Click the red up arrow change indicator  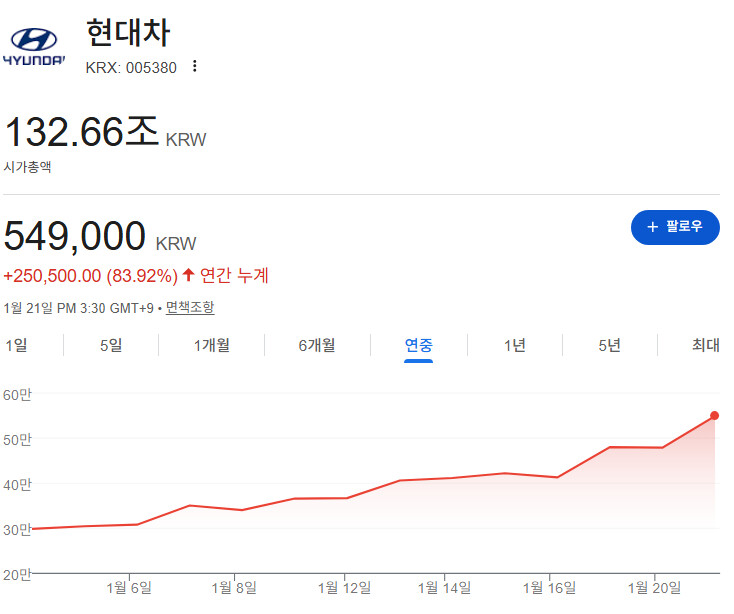[188, 275]
